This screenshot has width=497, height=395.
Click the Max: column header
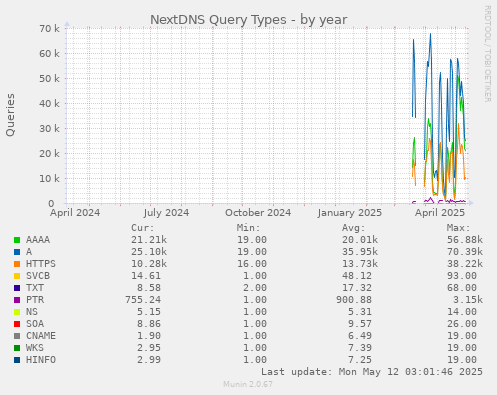[459, 228]
